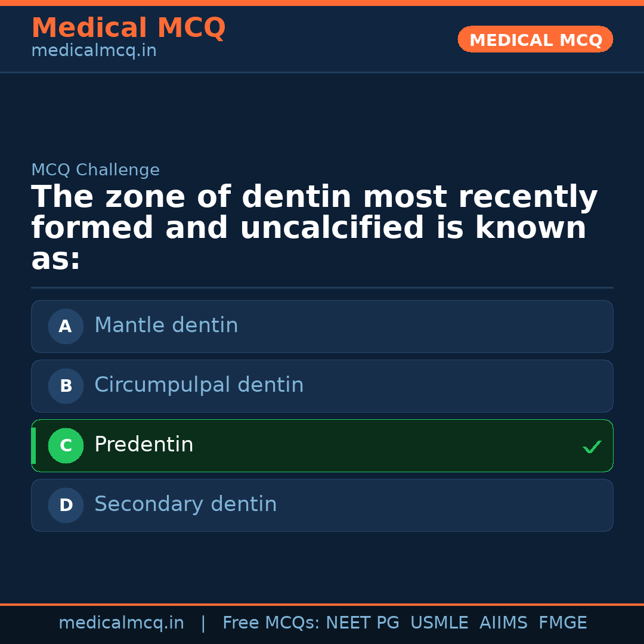Select the Mantle dentin answer text

(166, 326)
